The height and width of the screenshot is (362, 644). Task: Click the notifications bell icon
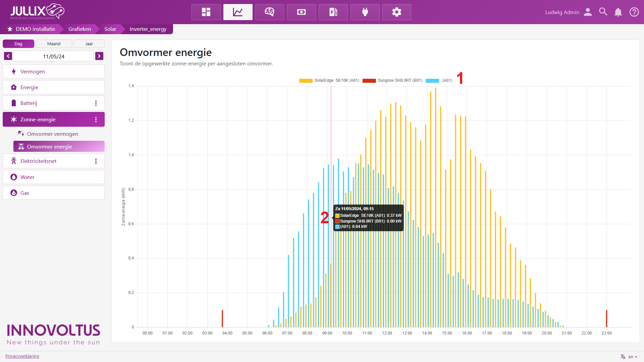(618, 12)
